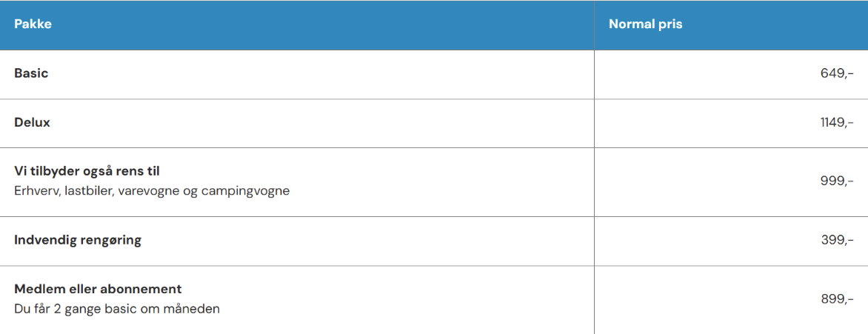The height and width of the screenshot is (334, 868).
Task: Click '2 gange' in the subscription note
Action: [x=79, y=309]
